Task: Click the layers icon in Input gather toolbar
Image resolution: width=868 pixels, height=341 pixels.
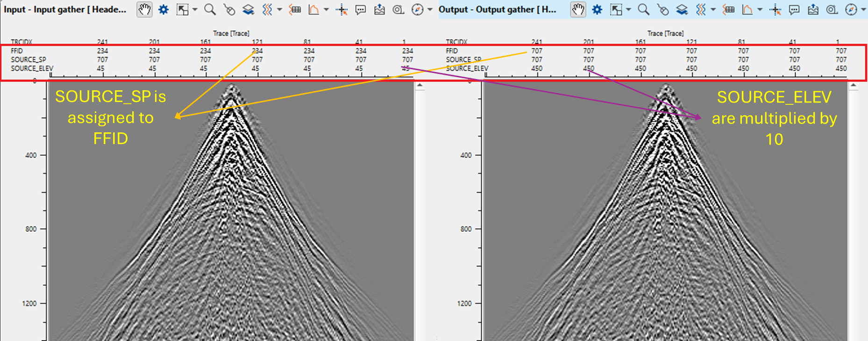Action: pos(248,9)
